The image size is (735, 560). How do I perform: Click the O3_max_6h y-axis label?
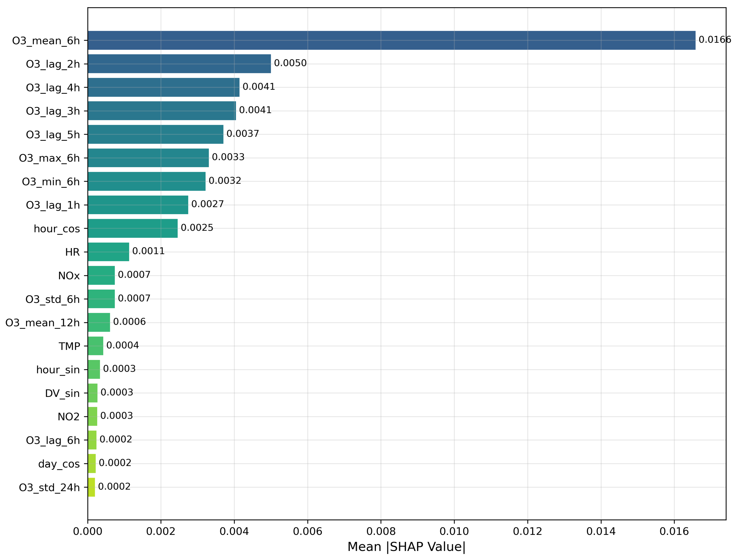point(49,158)
